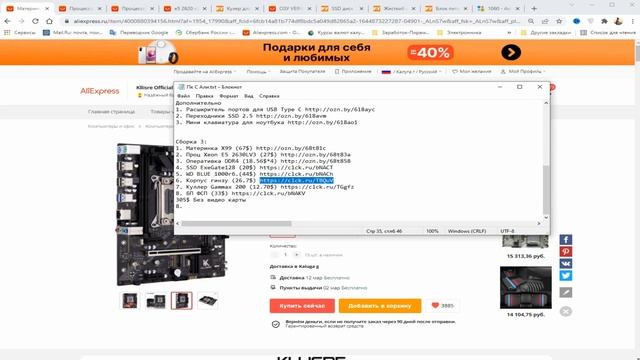Click the share page icon in address bar
The width and height of the screenshot is (640, 360).
tap(545, 21)
